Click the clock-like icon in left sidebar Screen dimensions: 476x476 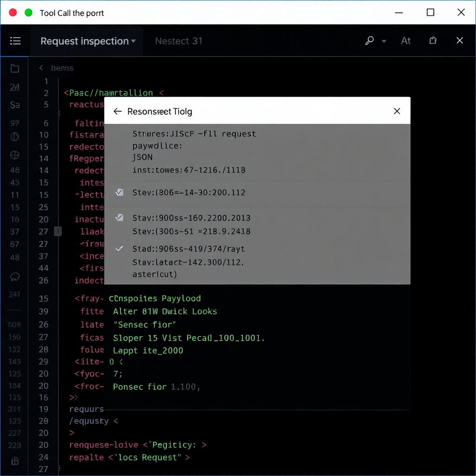14,137
